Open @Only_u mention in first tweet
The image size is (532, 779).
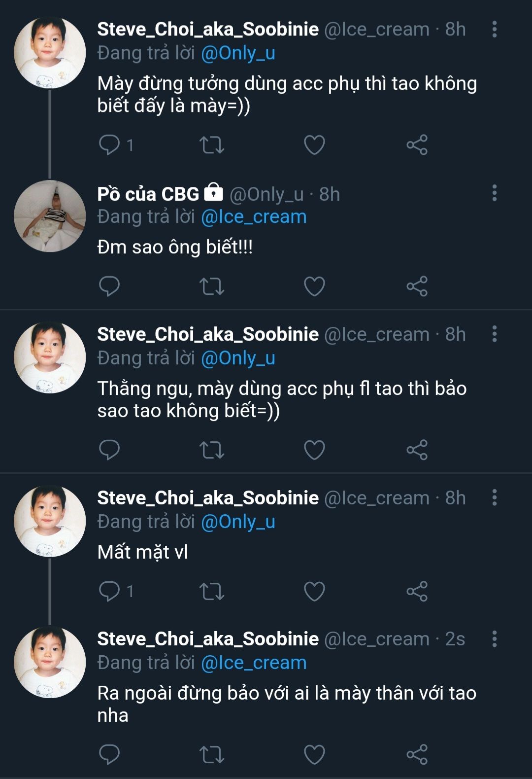238,53
